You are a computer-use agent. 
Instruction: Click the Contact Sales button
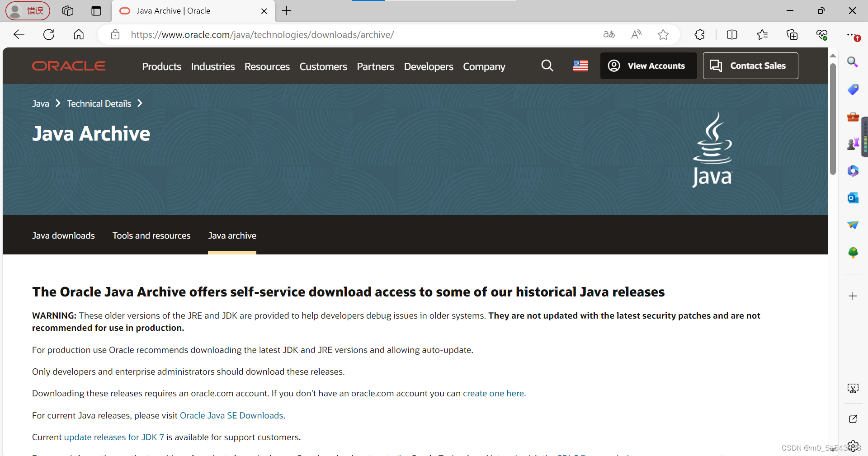click(750, 66)
